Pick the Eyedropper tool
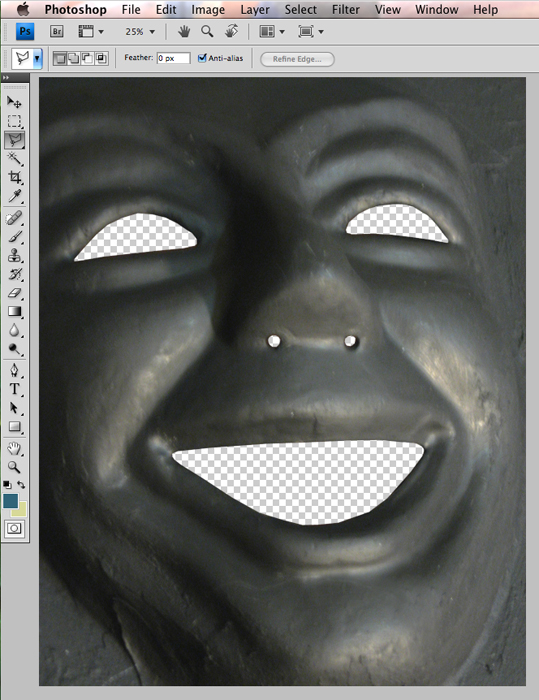 (x=14, y=196)
